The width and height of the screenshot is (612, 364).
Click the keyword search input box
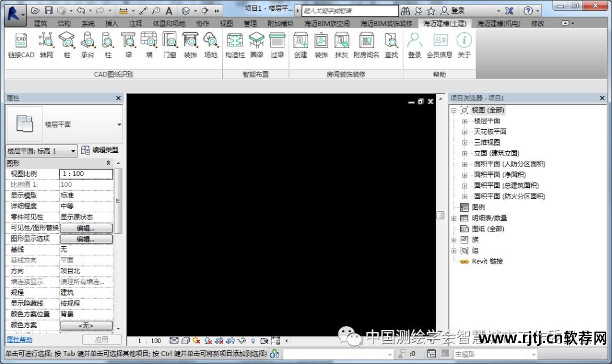pyautogui.click(x=350, y=11)
